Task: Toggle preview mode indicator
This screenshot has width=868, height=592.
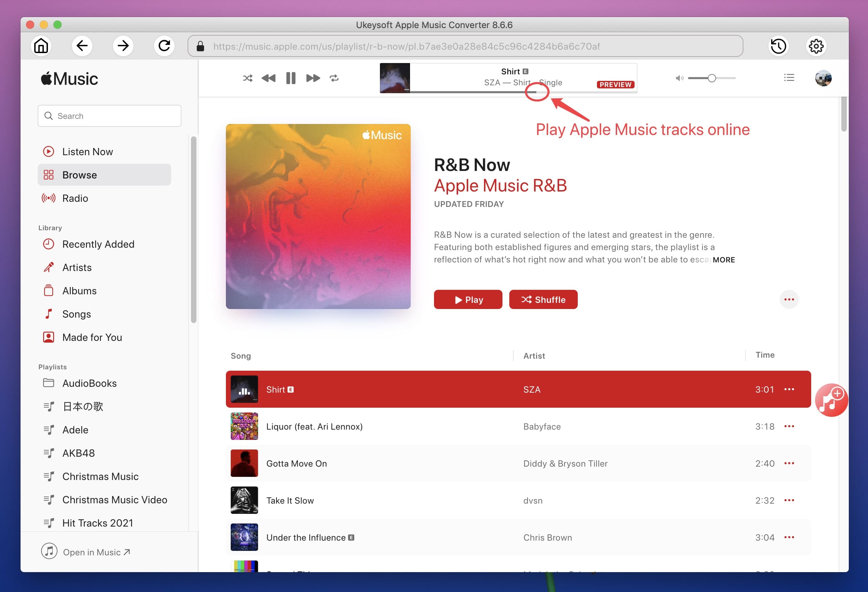Action: click(x=614, y=83)
